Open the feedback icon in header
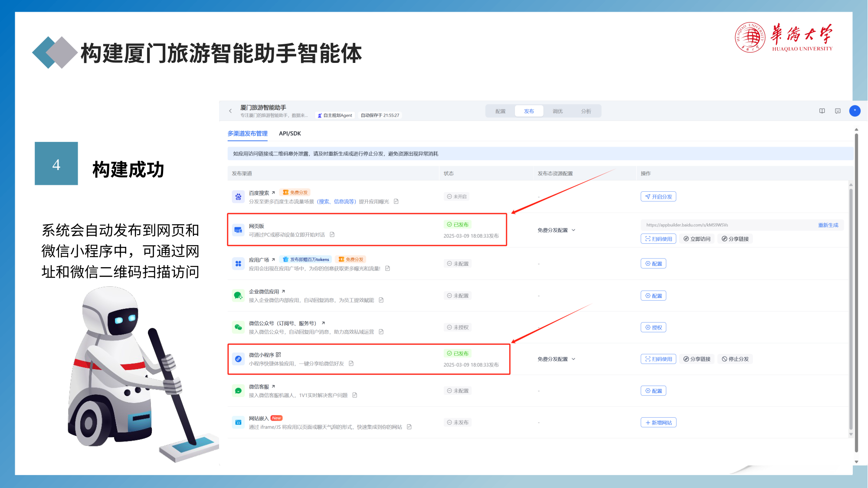This screenshot has width=868, height=488. pos(838,111)
